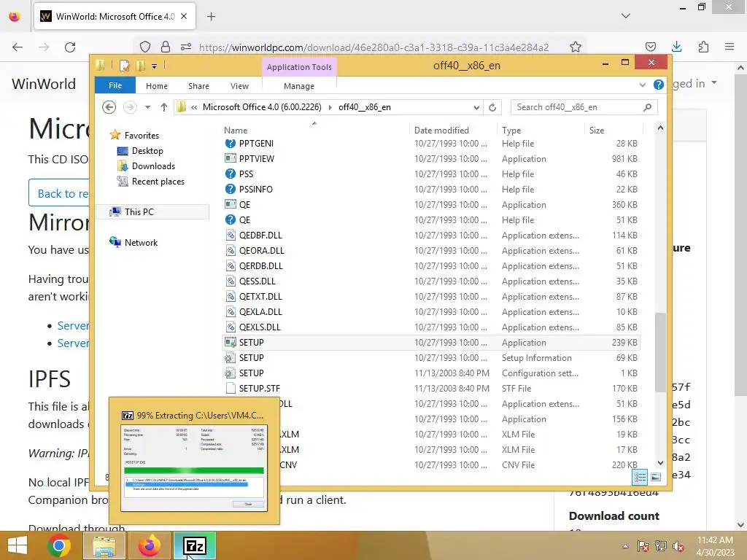Select the PPTVIEW application file icon
Image resolution: width=747 pixels, height=560 pixels.
tap(230, 158)
